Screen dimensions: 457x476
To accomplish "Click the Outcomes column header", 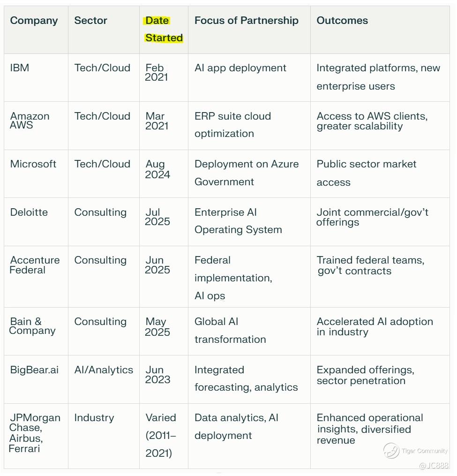I will [x=342, y=20].
